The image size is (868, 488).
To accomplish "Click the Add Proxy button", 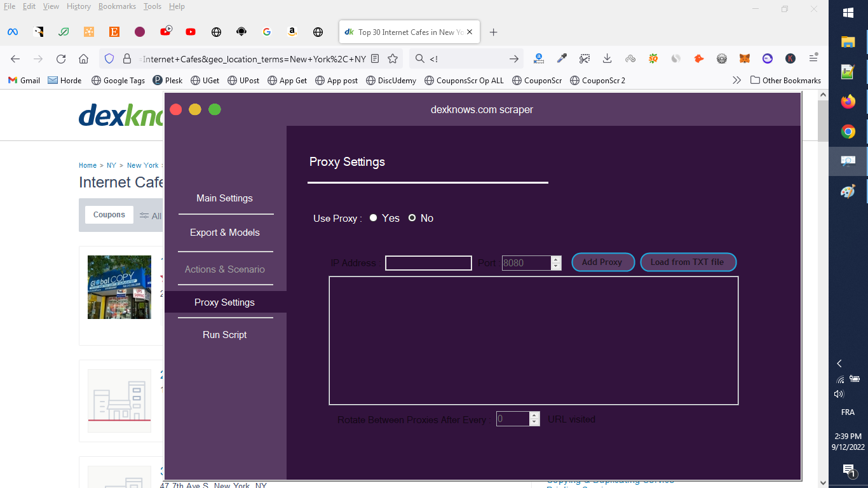I will [x=602, y=262].
